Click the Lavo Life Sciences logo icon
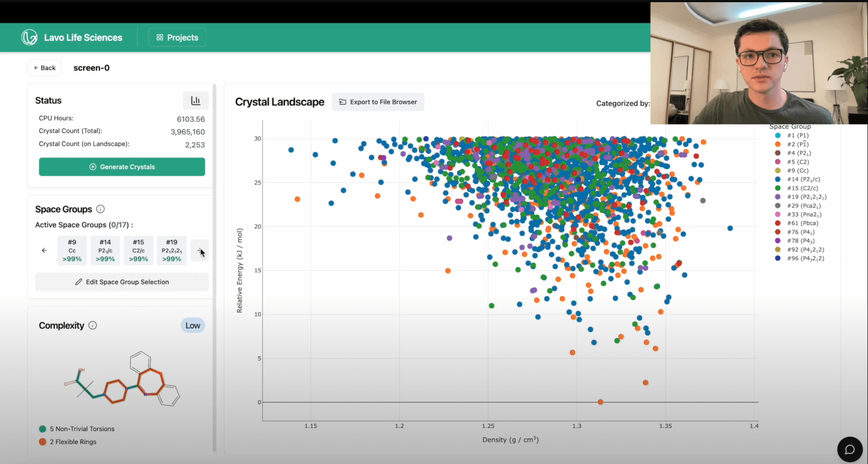 29,38
